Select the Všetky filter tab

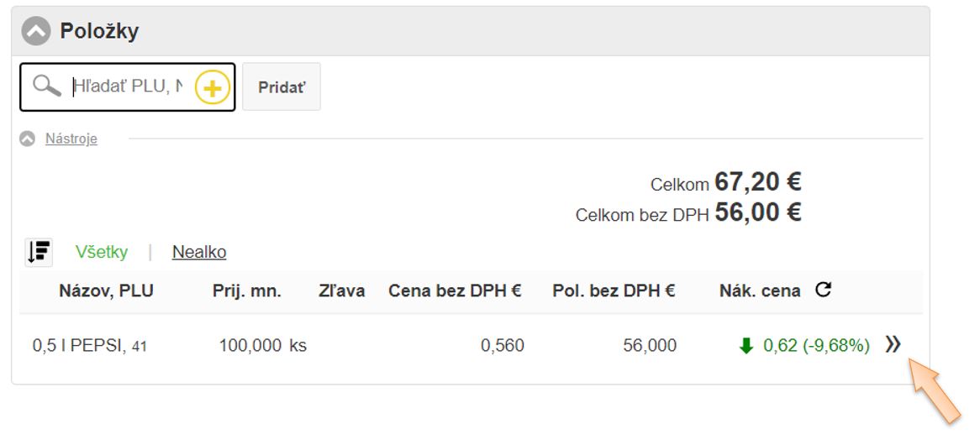(x=102, y=252)
